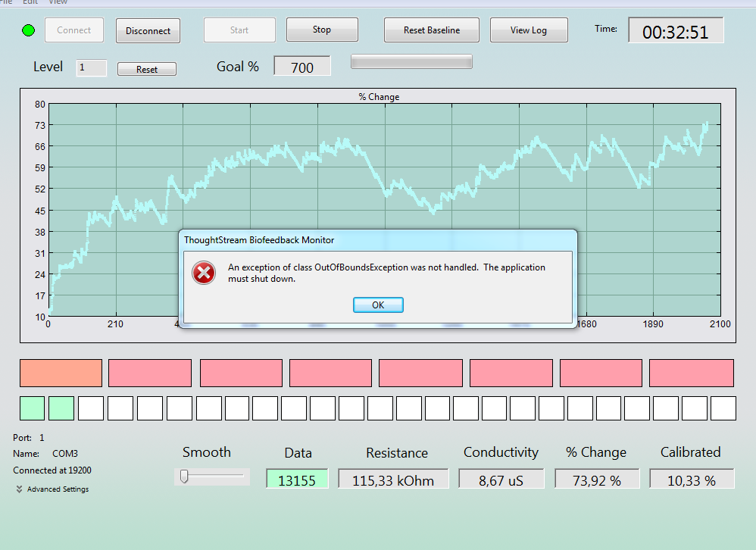The width and height of the screenshot is (756, 550).
Task: Click the last pink large block
Action: (x=692, y=373)
